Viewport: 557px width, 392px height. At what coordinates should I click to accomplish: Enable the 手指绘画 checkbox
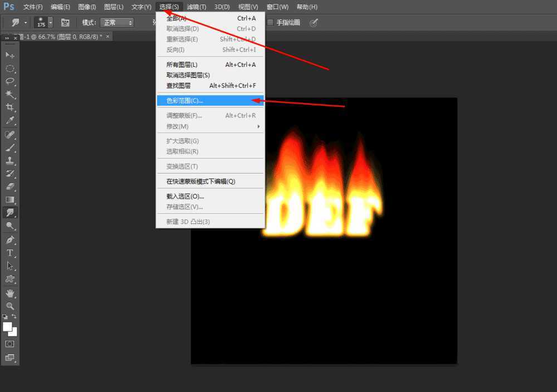269,22
